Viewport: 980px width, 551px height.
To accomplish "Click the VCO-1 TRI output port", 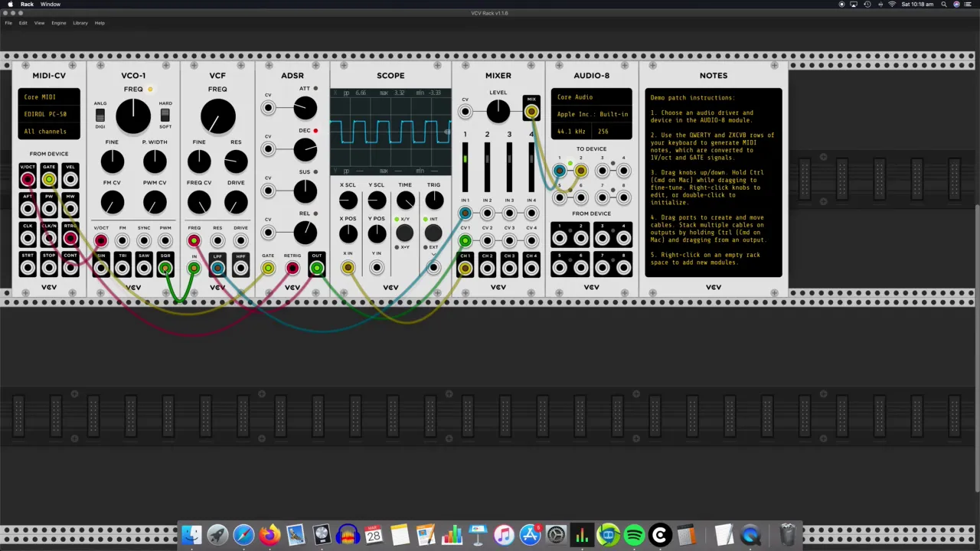I will click(x=122, y=268).
